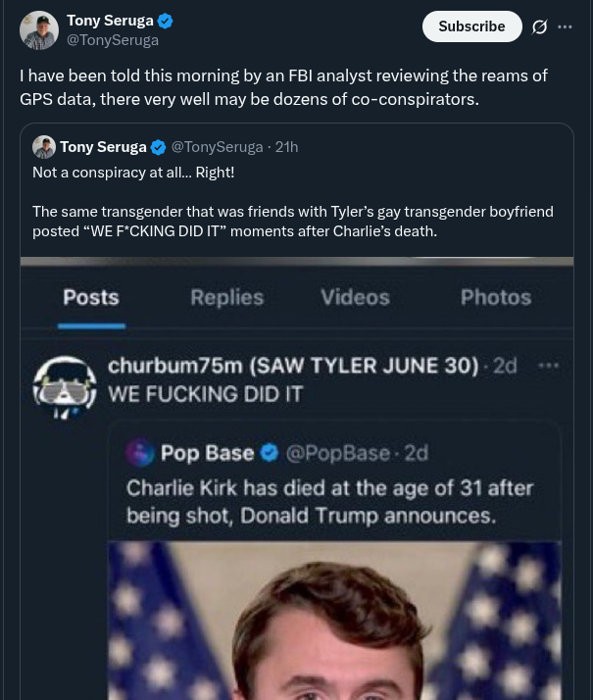
Task: Click the Tony Seruga name in quoted post
Action: point(103,147)
